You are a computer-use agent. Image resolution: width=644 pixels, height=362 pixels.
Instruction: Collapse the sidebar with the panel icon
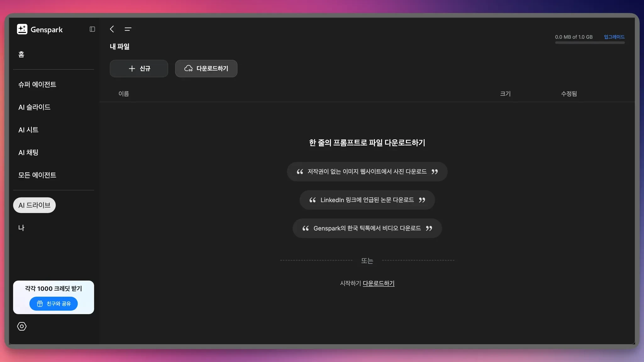[92, 29]
